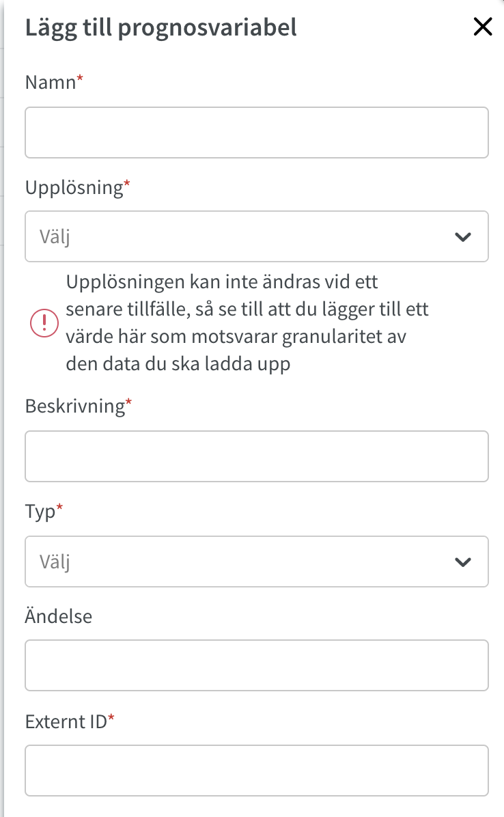Focus the Namn text field
Image resolution: width=504 pixels, height=817 pixels.
(257, 133)
